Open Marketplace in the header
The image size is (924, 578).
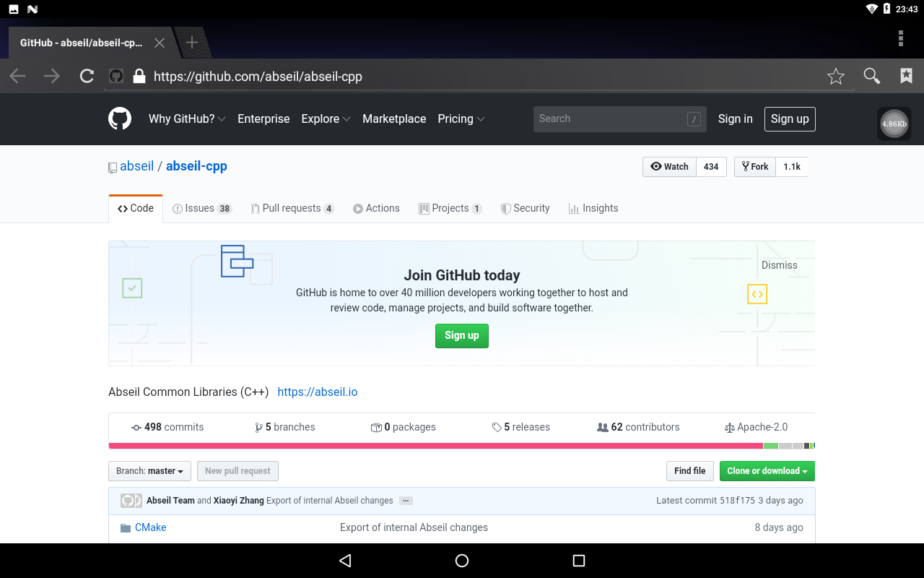(x=394, y=118)
